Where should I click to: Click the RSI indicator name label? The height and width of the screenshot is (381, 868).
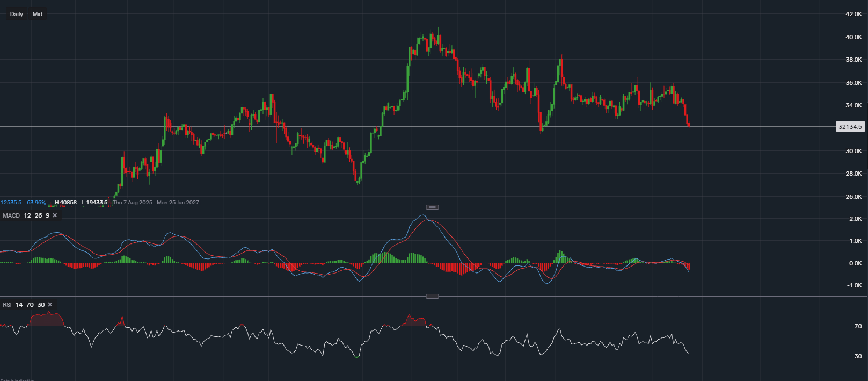tap(7, 305)
